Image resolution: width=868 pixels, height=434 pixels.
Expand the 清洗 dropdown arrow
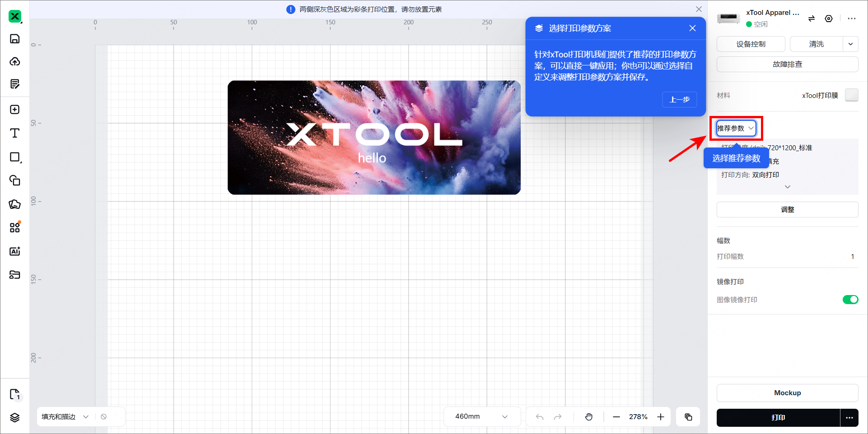tap(850, 44)
